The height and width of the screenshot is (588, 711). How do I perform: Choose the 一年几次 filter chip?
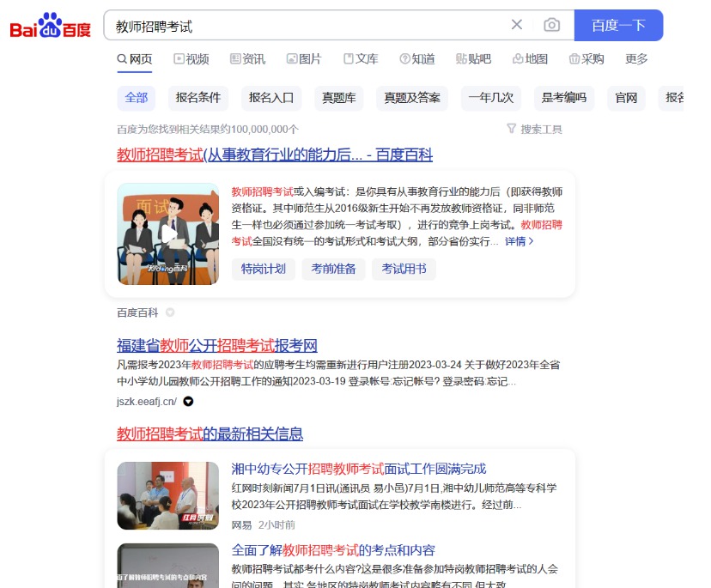(x=490, y=98)
